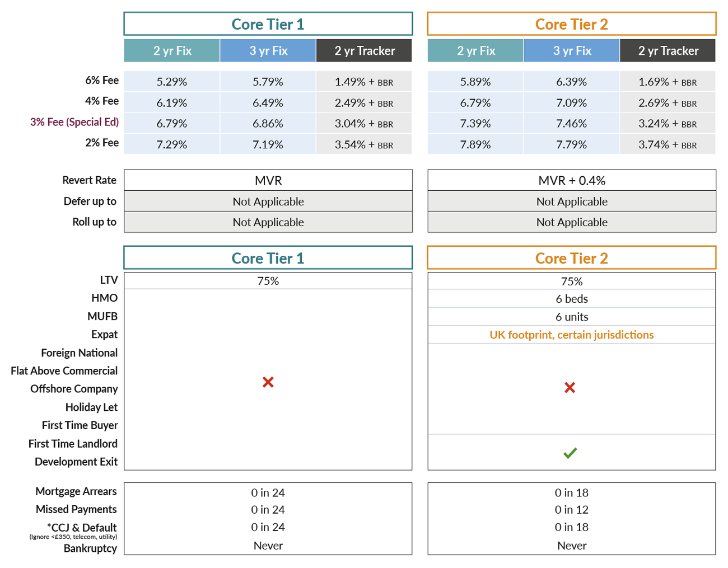728x568 pixels.
Task: Select the 6 beds HMO value
Action: pyautogui.click(x=571, y=299)
